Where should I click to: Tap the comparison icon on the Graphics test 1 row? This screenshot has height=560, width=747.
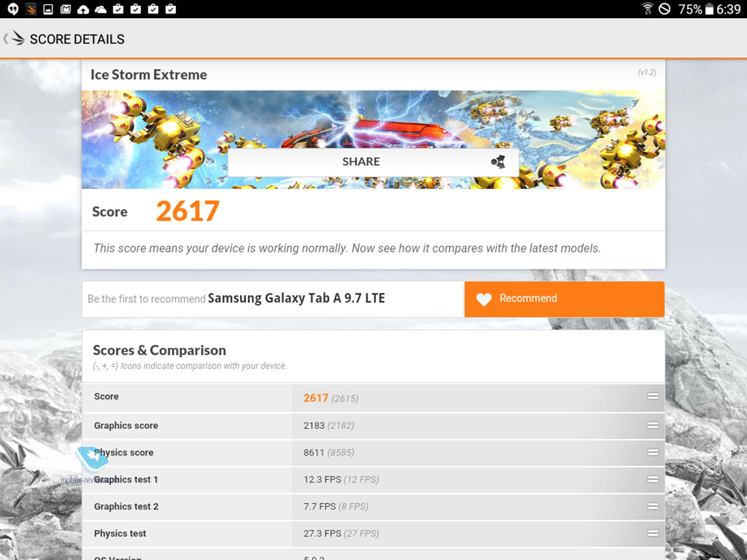653,480
